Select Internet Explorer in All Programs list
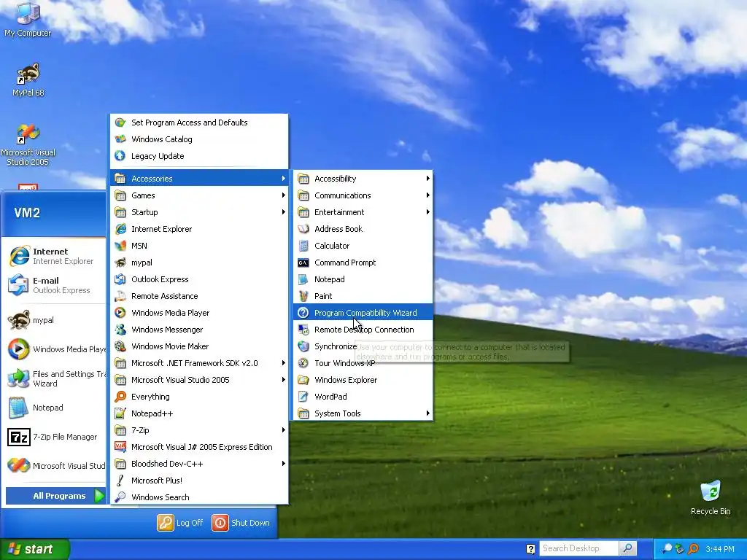 click(x=199, y=229)
